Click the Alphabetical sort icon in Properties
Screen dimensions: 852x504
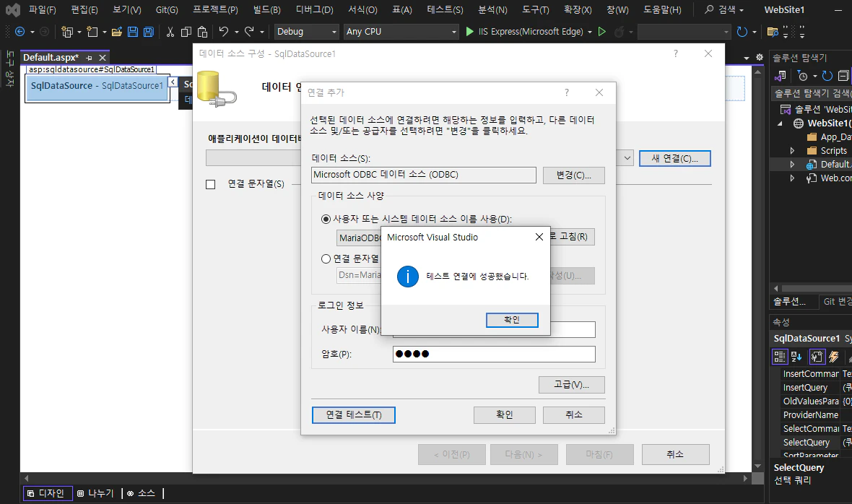pos(796,356)
